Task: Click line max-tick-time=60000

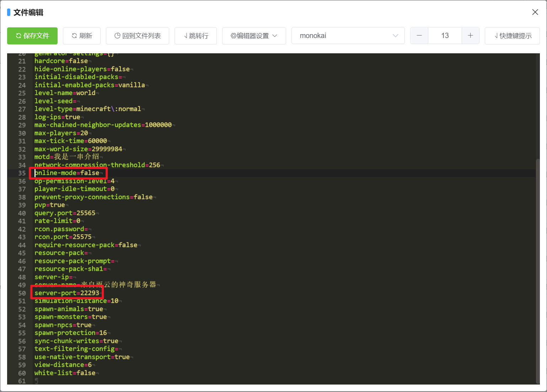Action: pos(71,141)
